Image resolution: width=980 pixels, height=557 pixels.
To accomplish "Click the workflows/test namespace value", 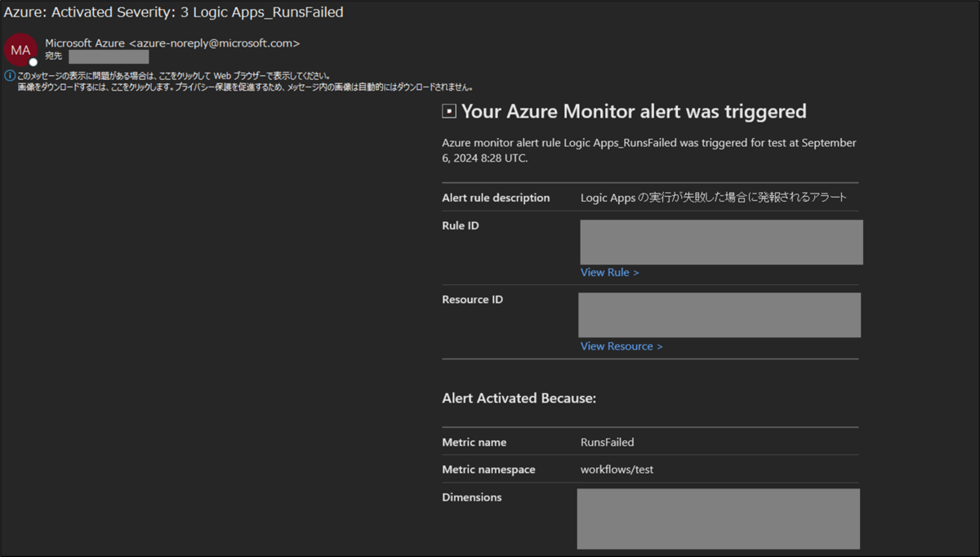I will [617, 470].
